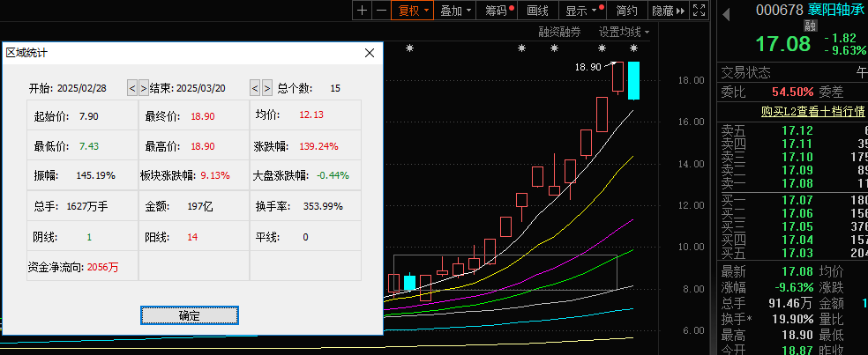Expand the 叠加 overlay dropdown
Image resolution: width=868 pixels, height=355 pixels.
(x=456, y=11)
